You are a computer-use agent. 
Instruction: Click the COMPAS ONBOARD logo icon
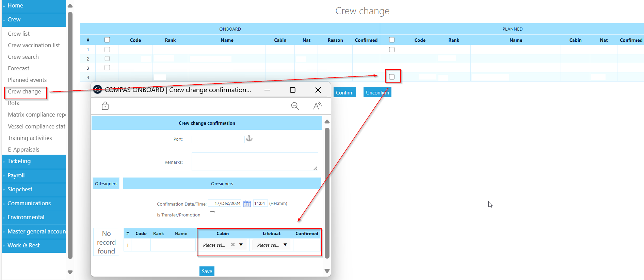(98, 90)
